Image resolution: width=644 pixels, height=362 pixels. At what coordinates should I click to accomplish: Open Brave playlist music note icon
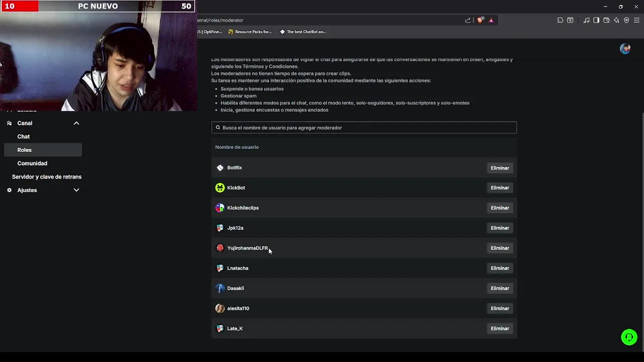pyautogui.click(x=586, y=20)
